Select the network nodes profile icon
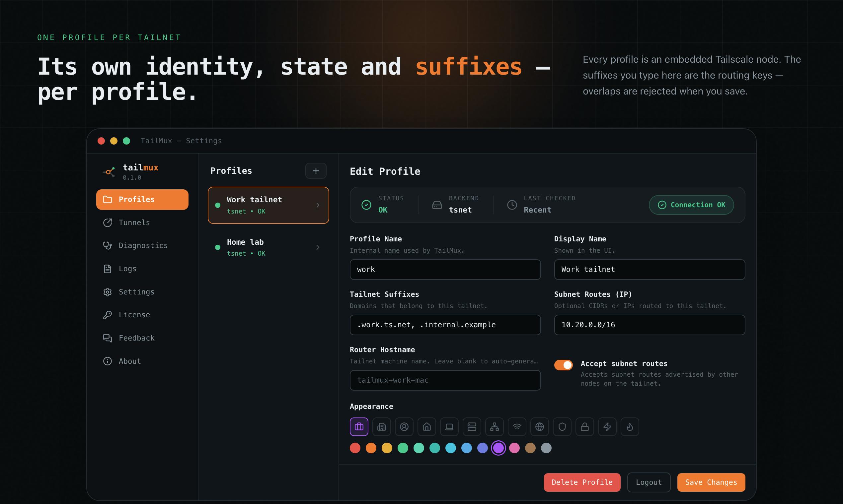Viewport: 843px width, 504px height. (x=494, y=426)
